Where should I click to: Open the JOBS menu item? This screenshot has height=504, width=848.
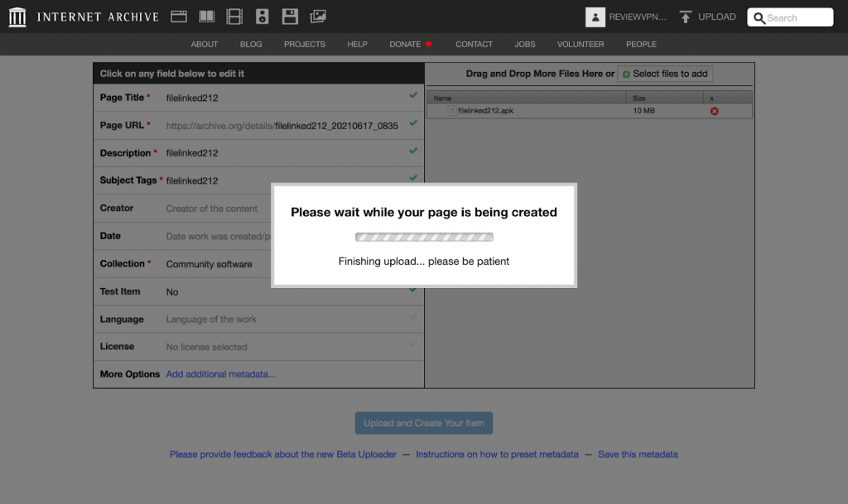tap(524, 45)
